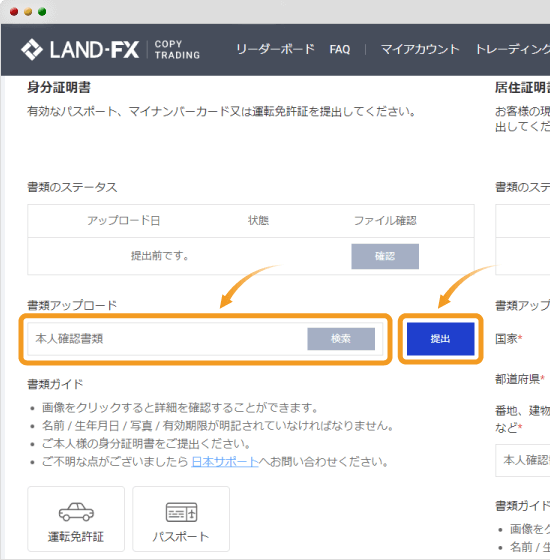Click the 書類ガイド heading under 身分証明書
The width and height of the screenshot is (550, 560).
[55, 384]
